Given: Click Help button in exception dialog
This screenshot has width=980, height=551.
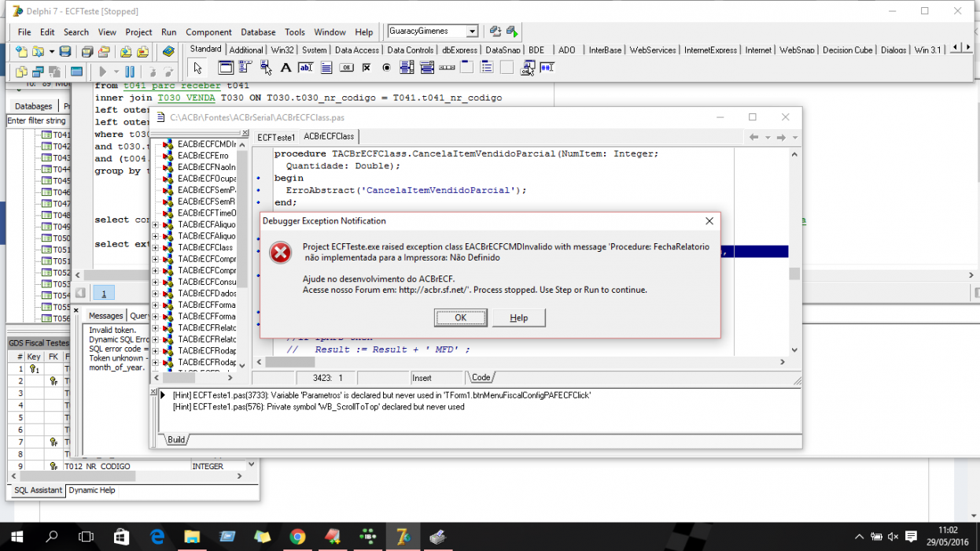Looking at the screenshot, I should coord(518,318).
